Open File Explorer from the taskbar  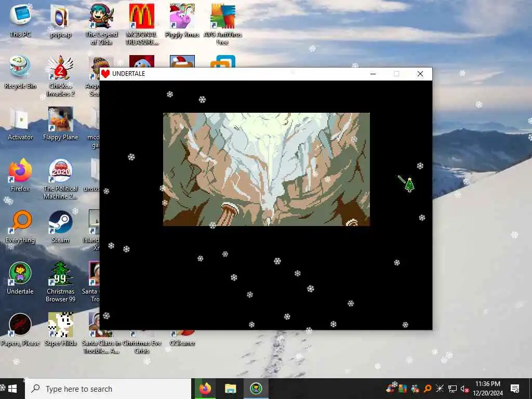coord(230,389)
